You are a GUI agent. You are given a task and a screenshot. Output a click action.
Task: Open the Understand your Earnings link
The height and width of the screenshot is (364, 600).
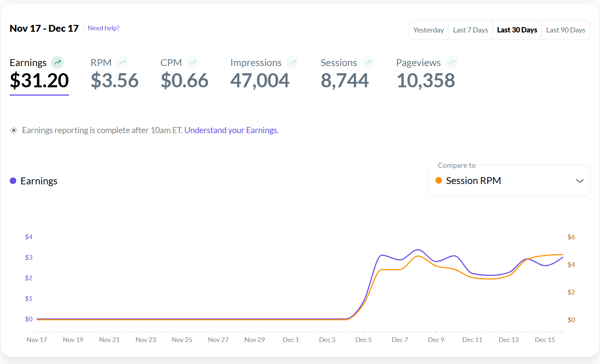[x=231, y=130]
